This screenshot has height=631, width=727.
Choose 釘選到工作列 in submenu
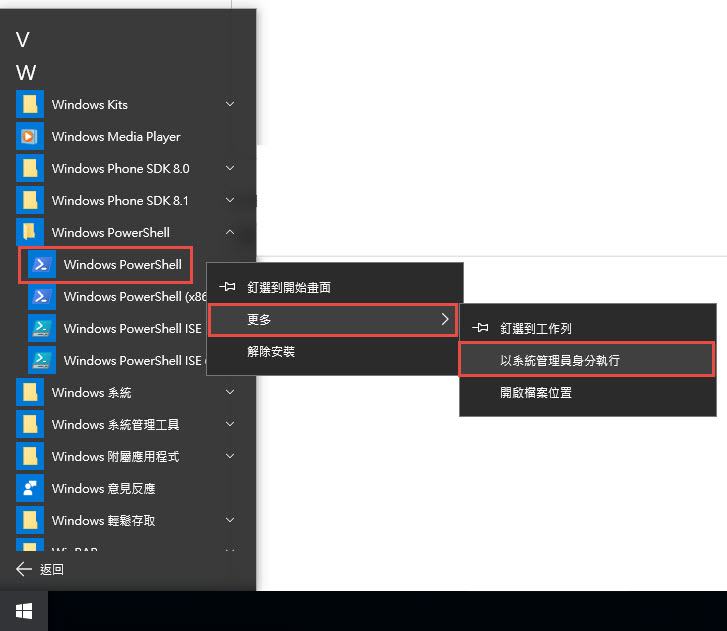587,328
